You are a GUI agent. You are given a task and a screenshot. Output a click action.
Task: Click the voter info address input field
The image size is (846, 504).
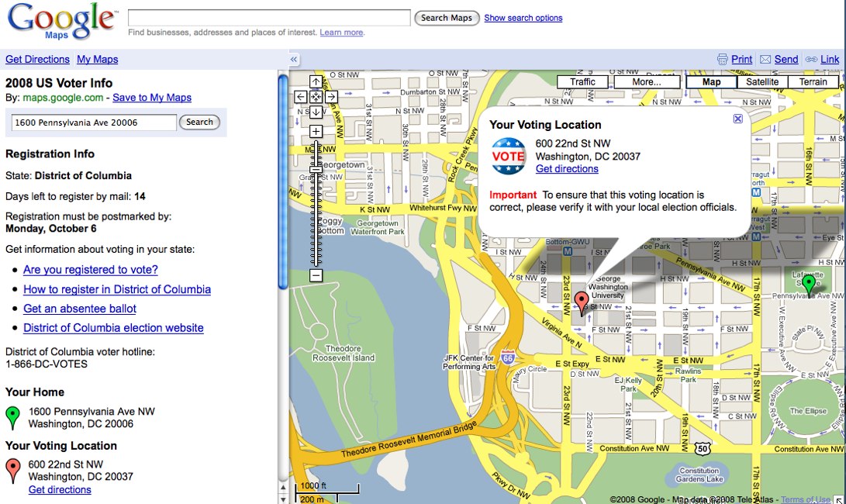tap(94, 123)
